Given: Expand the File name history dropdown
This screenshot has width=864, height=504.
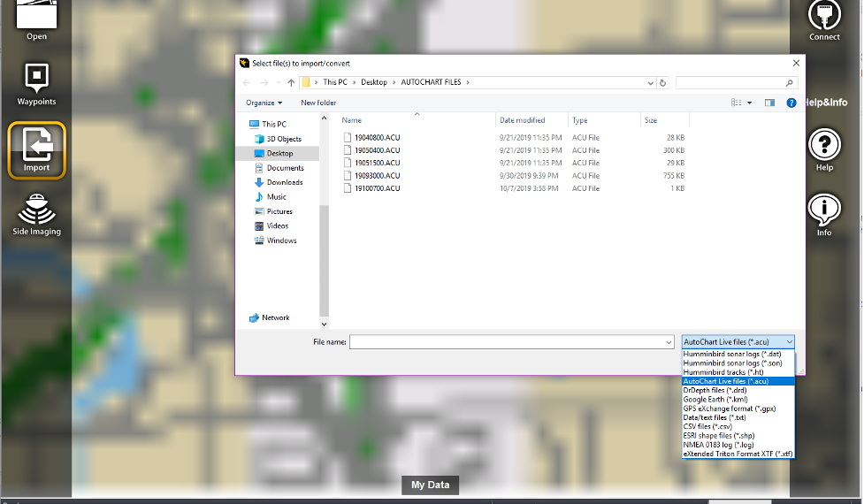Looking at the screenshot, I should click(669, 342).
